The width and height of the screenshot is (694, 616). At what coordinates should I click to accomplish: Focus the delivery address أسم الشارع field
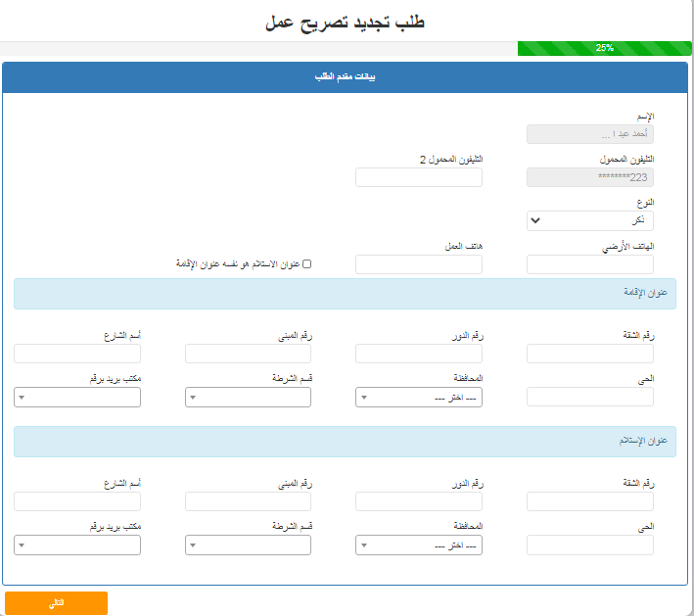[x=77, y=501]
